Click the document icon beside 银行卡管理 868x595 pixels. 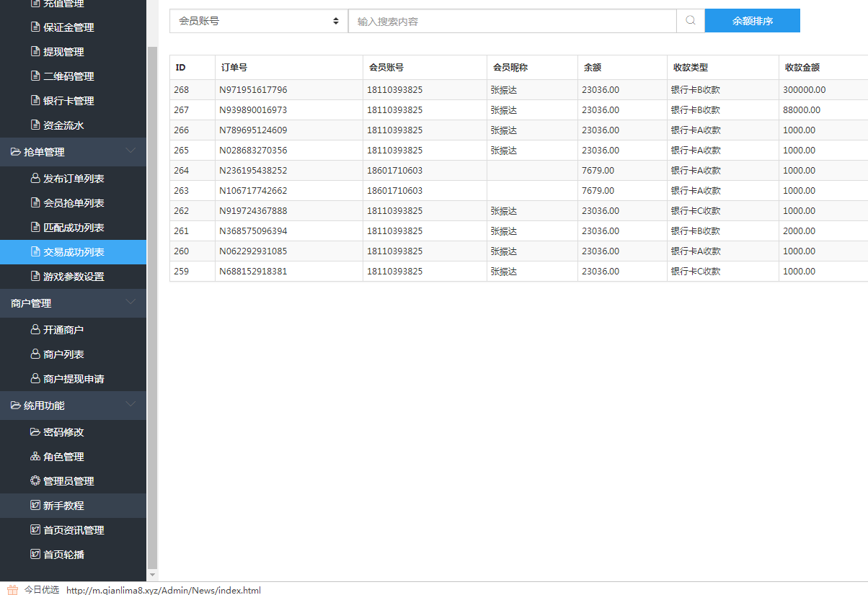(35, 101)
